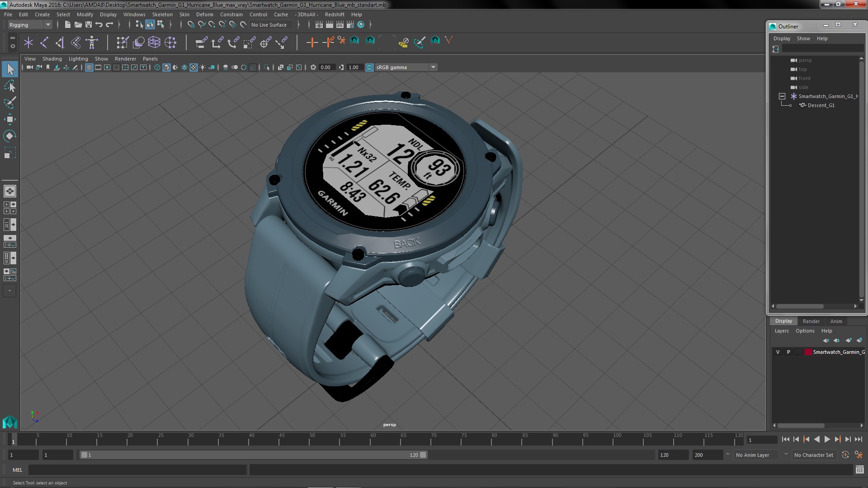Render the current frame icon

pyautogui.click(x=329, y=25)
